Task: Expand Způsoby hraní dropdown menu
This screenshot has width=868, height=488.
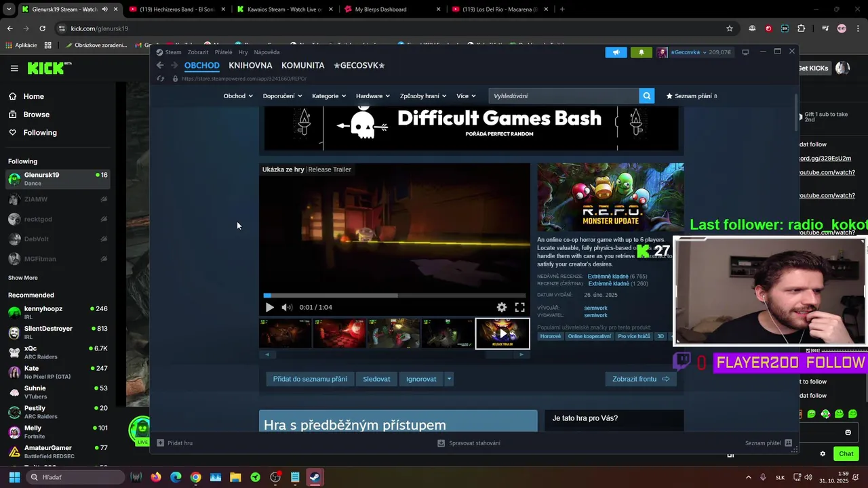Action: point(423,96)
